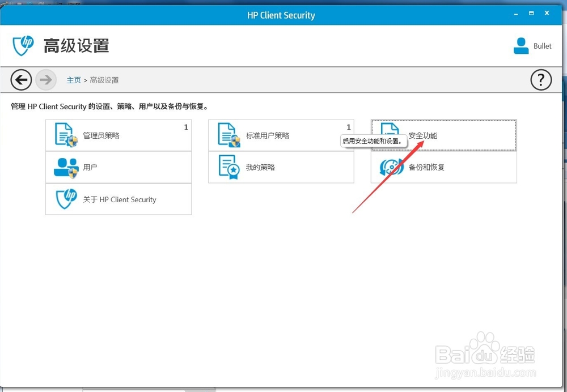Screen dimensions: 567x392
Task: Click the 高级设置 breadcrumb text
Action: 104,80
